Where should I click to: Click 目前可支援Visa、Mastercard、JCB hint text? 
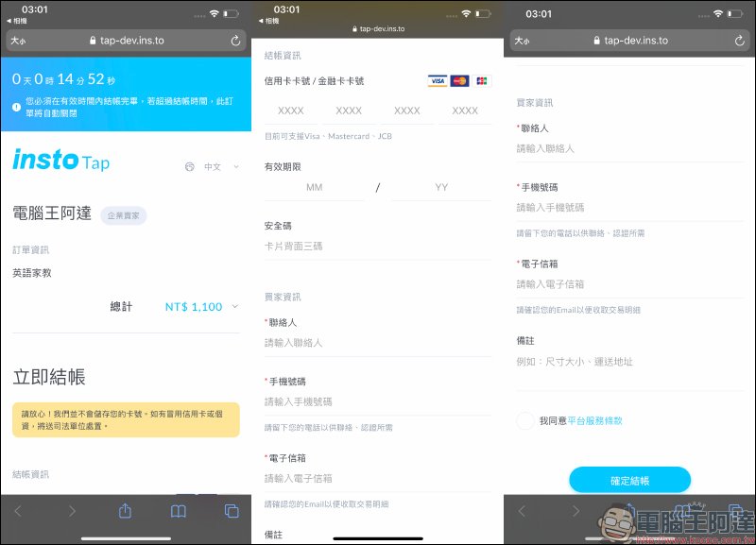328,136
